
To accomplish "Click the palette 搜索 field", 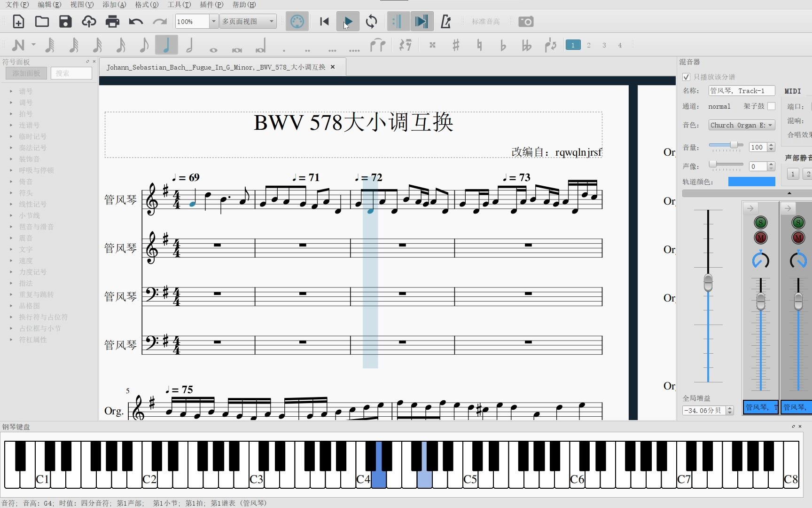I will (71, 73).
